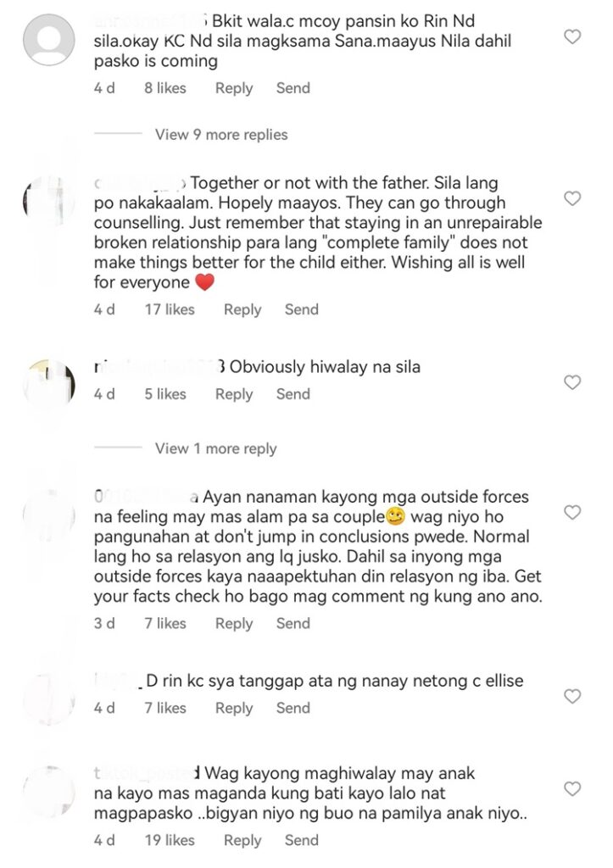Tap heart on 'Together or not' comment
613x868 pixels.
click(x=572, y=198)
